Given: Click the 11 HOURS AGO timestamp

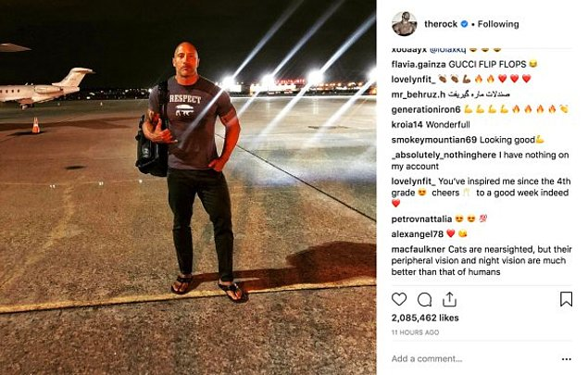Looking at the screenshot, I should point(415,332).
